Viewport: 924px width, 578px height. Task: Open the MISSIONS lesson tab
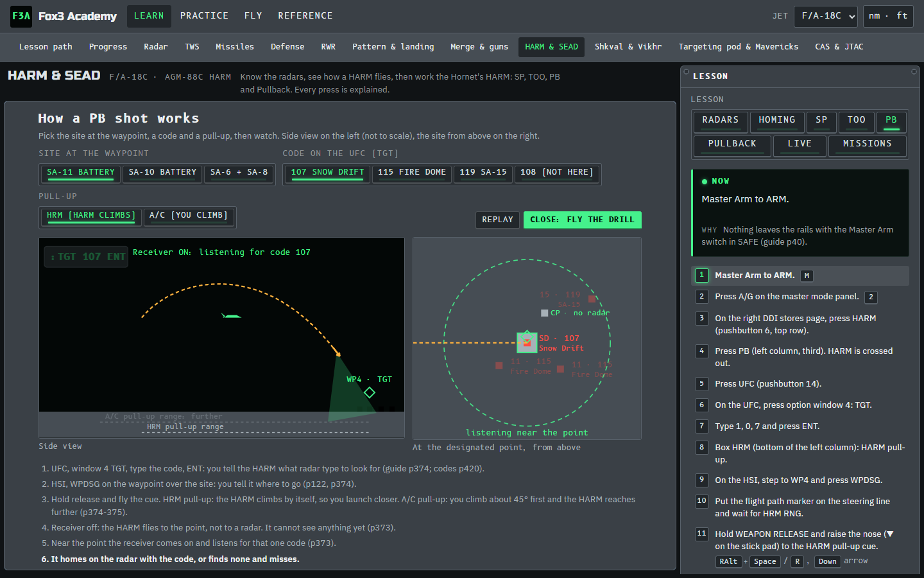click(x=868, y=145)
